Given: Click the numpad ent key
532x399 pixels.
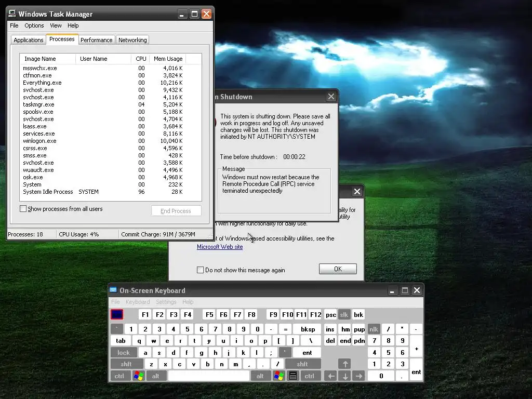Looking at the screenshot, I should (x=416, y=370).
